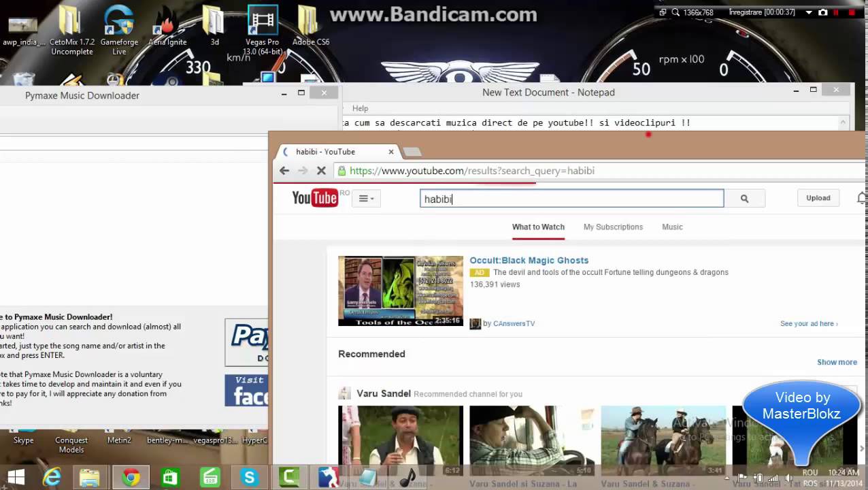Click the Chrome address bar
This screenshot has width=868, height=490.
click(x=599, y=171)
